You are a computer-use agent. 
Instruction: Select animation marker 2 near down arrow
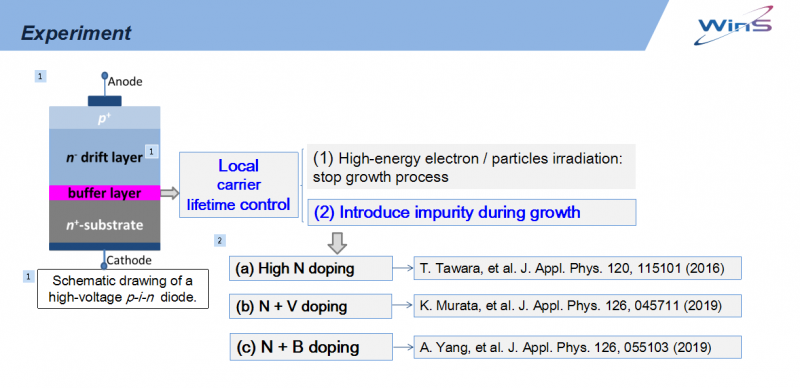220,240
